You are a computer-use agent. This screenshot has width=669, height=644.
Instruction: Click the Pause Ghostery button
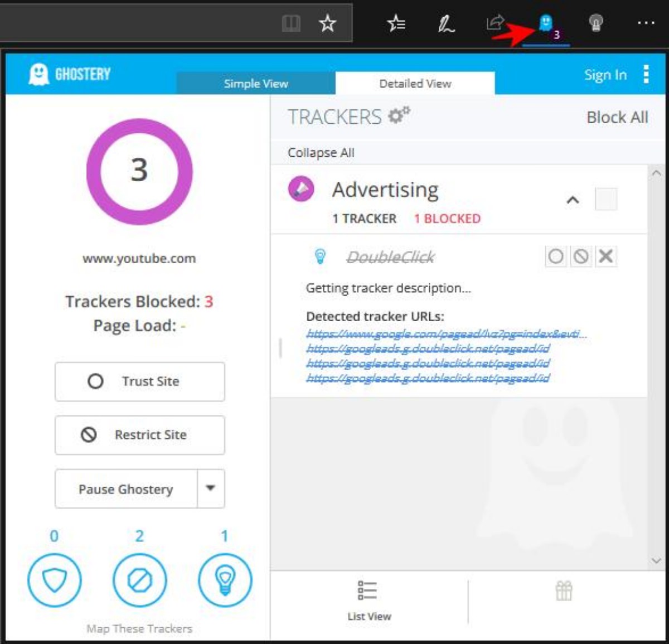126,489
